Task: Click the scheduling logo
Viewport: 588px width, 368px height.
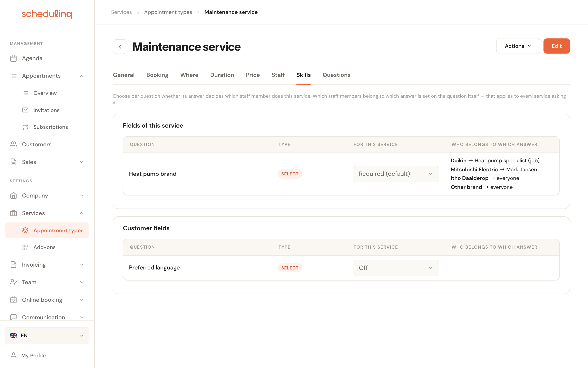Action: 47,14
